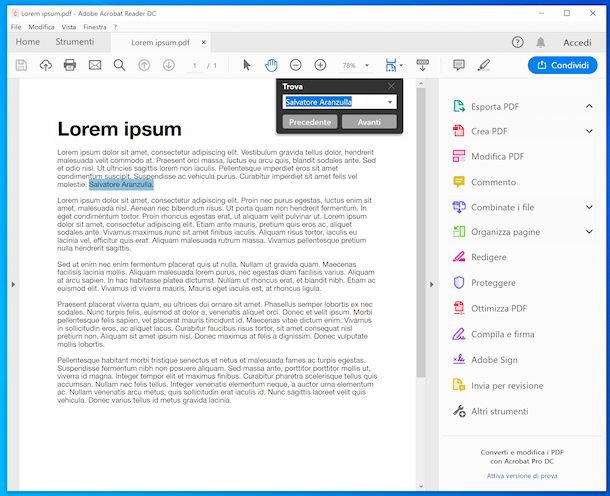Click the Avanti button in Trova
Viewport: 610px width, 496px height.
[369, 122]
